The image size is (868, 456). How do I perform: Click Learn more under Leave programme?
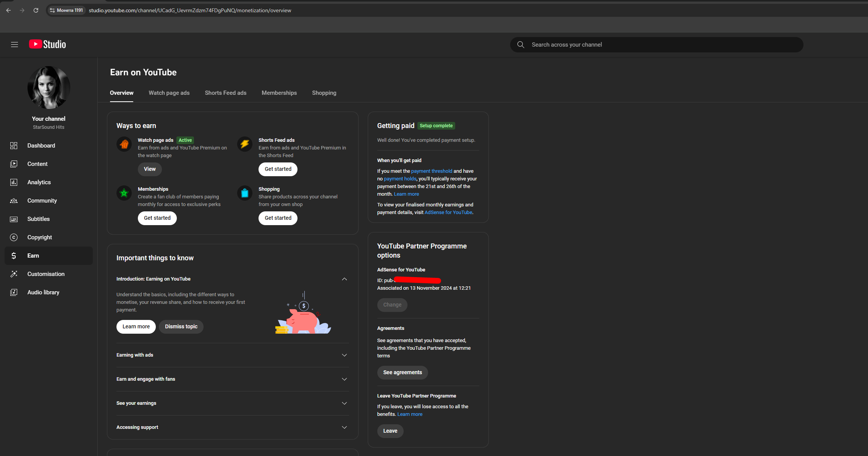click(410, 414)
